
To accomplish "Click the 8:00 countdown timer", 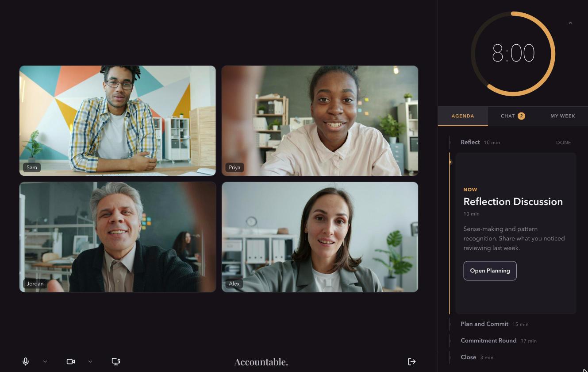I will (513, 54).
